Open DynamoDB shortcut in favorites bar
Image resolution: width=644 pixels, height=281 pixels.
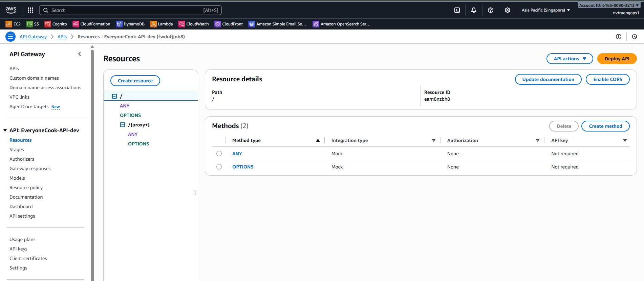pyautogui.click(x=130, y=24)
